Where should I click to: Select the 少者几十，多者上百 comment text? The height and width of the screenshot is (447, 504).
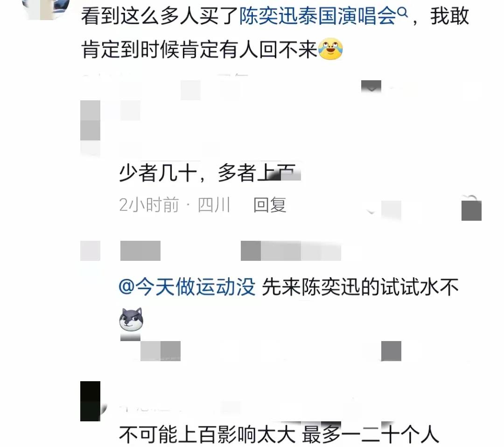click(210, 173)
